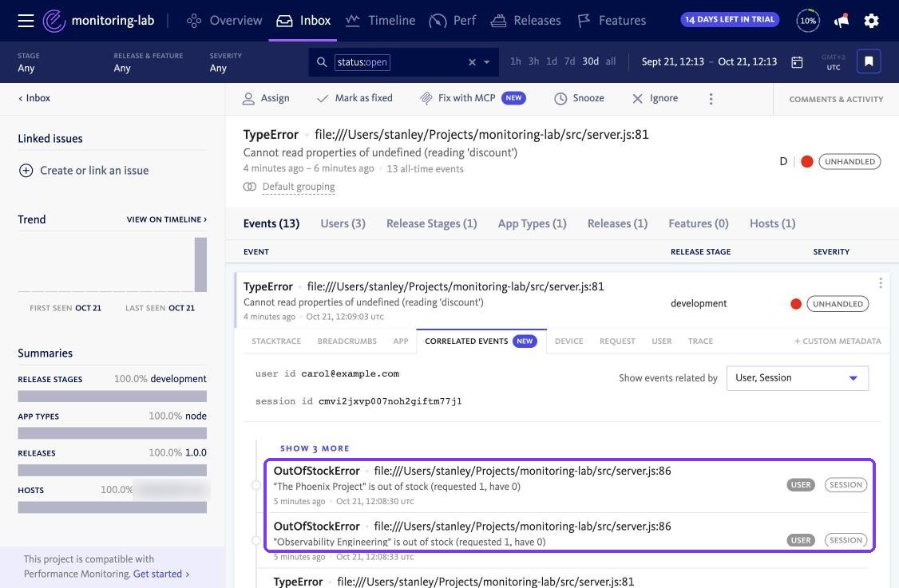
Task: Open the Releases nav item
Action: 526,21
